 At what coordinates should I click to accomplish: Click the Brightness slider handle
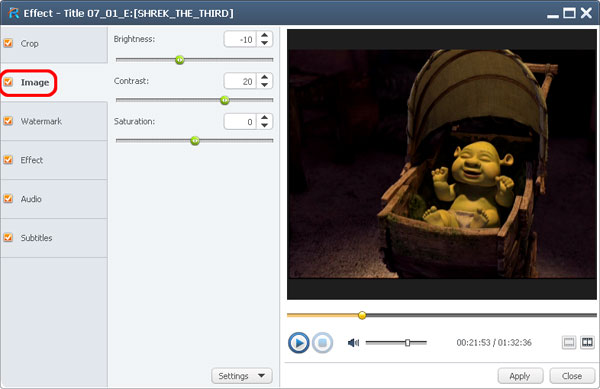pyautogui.click(x=179, y=60)
